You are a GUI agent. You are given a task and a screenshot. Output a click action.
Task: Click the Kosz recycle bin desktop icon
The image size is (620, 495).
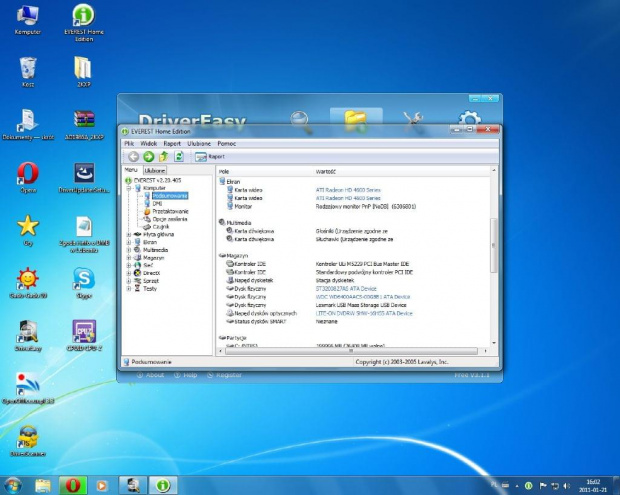(x=28, y=72)
